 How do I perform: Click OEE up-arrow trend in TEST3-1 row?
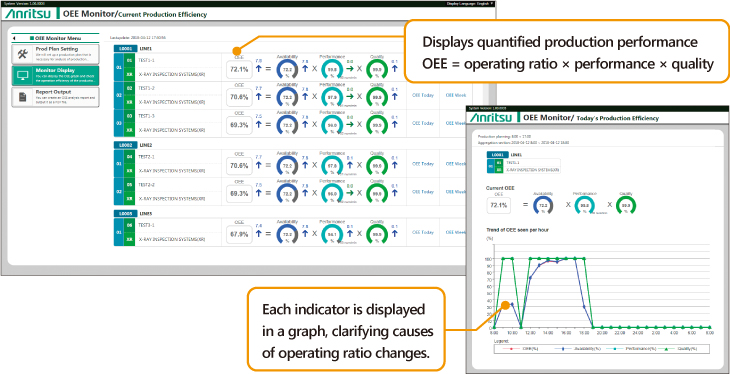[259, 233]
